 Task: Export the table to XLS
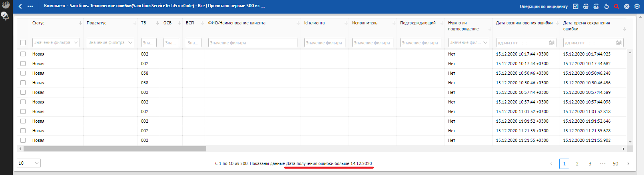tap(596, 6)
